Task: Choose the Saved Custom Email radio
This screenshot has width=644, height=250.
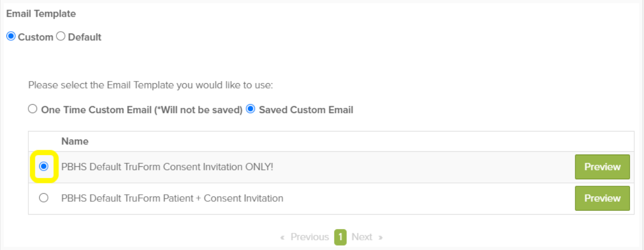Action: 250,109
